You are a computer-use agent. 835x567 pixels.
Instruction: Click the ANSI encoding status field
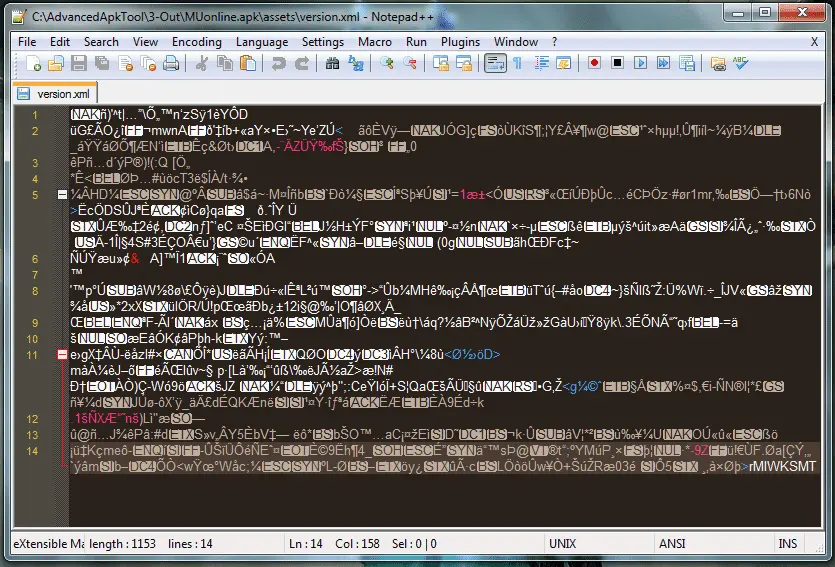(672, 544)
